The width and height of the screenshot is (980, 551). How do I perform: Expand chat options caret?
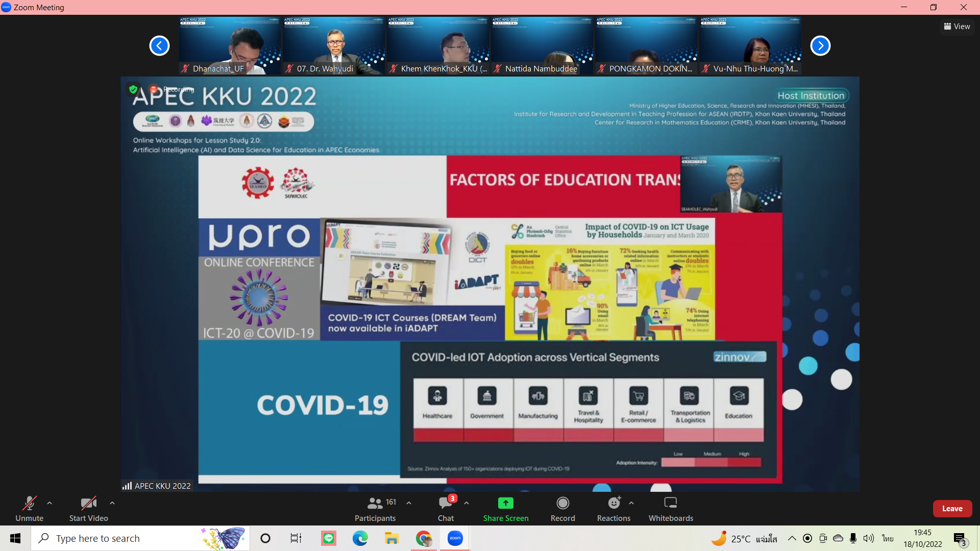coord(467,503)
